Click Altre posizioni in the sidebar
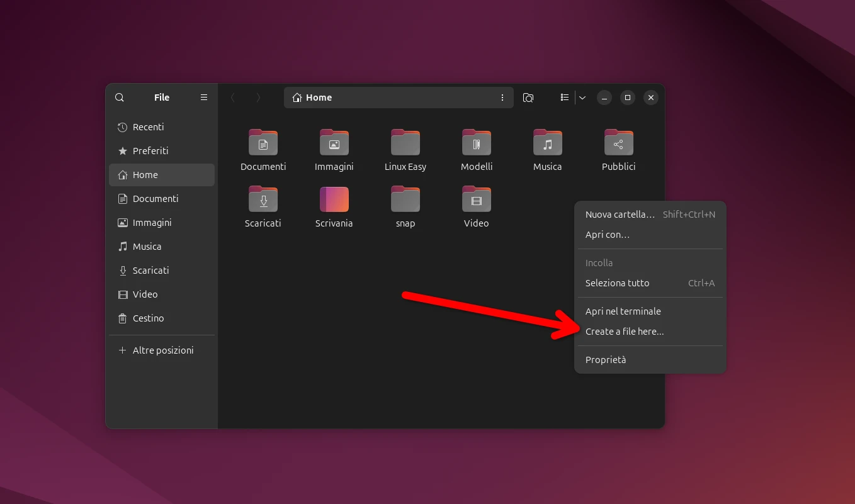The image size is (855, 504). (x=162, y=350)
